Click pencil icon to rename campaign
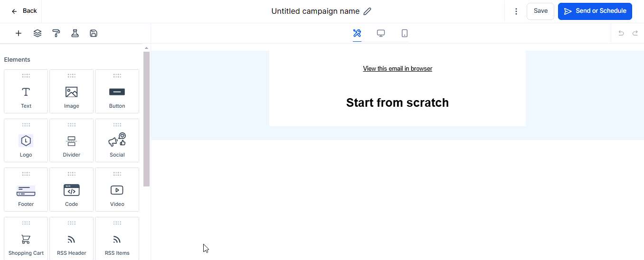644x260 pixels. 368,11
